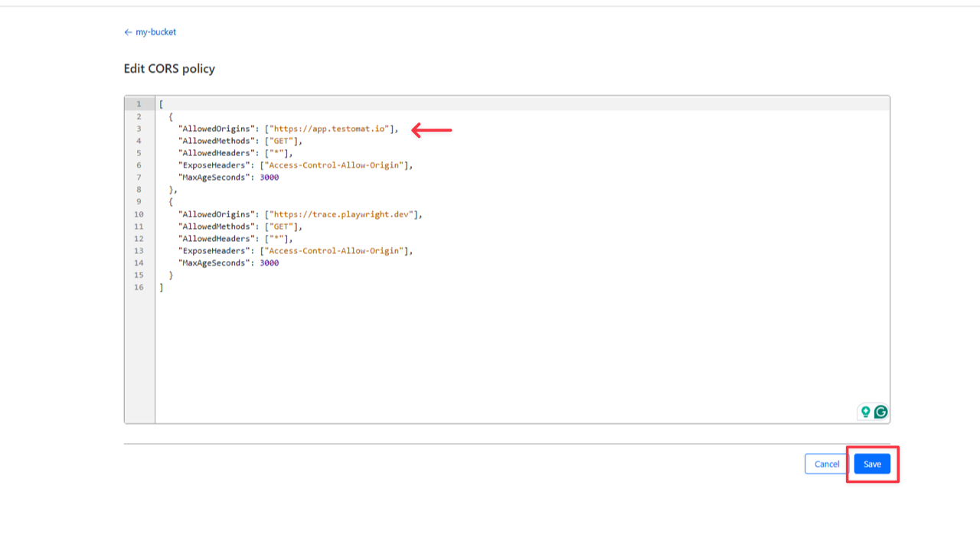
Task: Place cursor on trace.playwright.dev origin
Action: point(342,214)
